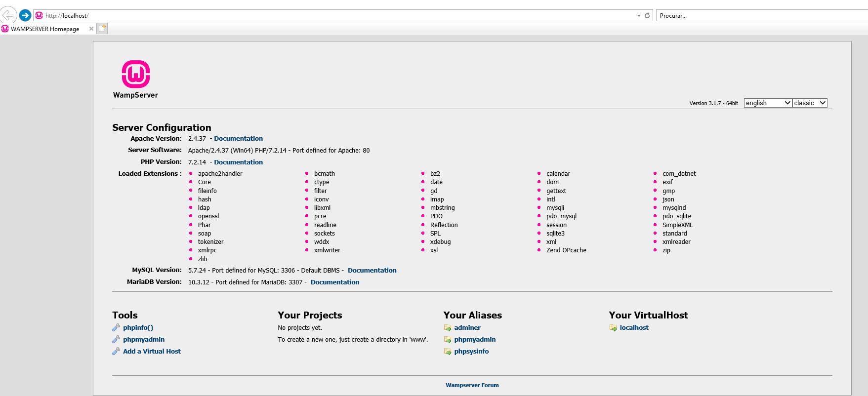Viewport: 868px width, 396px height.
Task: Click the mysqli extension entry
Action: (x=555, y=208)
